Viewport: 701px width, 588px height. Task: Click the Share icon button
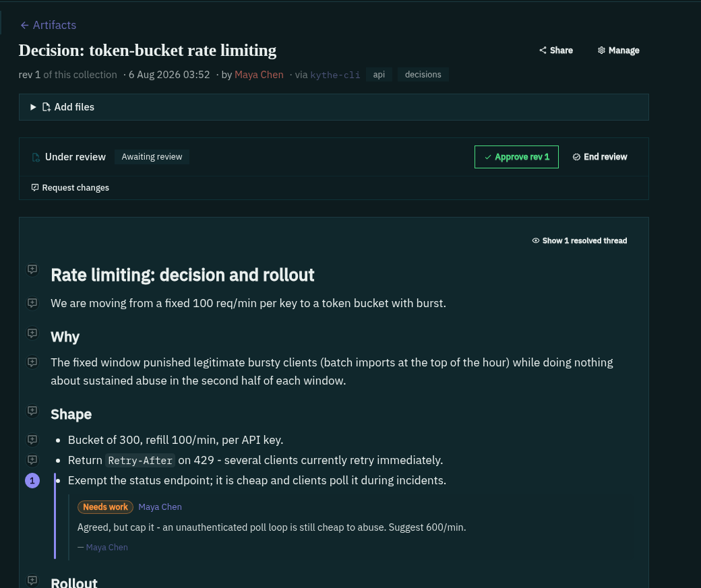[x=555, y=51]
